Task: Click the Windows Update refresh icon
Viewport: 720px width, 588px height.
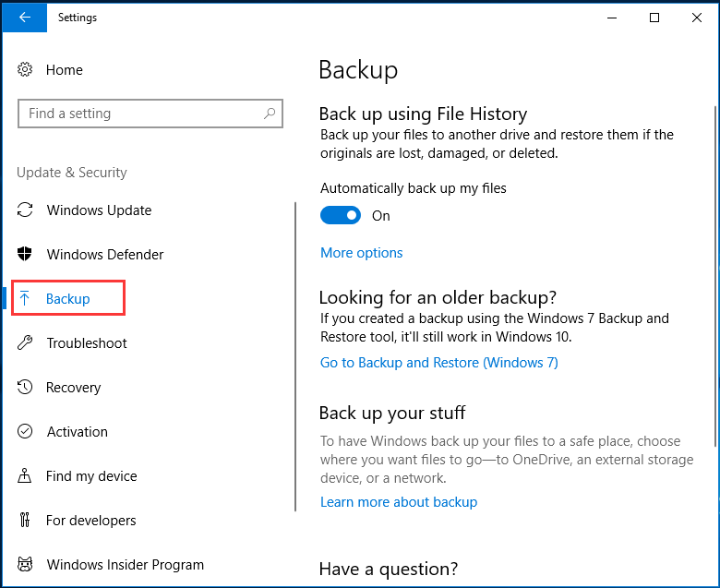Action: [25, 210]
